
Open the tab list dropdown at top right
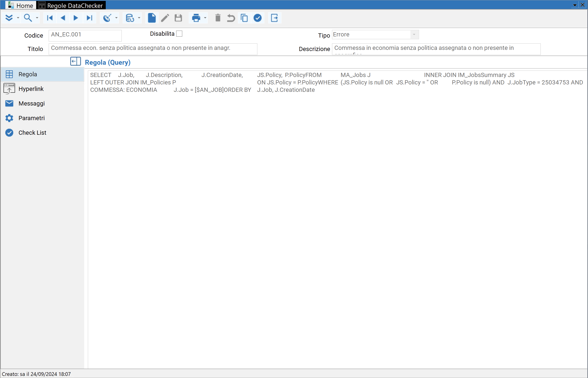[x=575, y=5]
